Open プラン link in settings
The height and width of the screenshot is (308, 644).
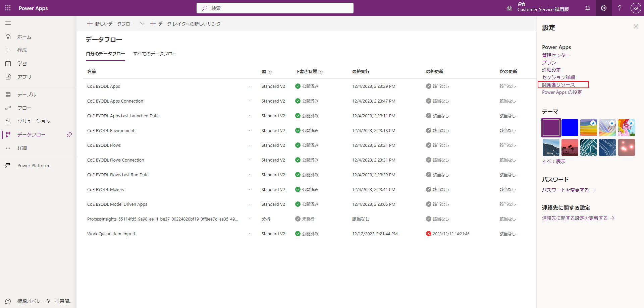[x=549, y=63]
